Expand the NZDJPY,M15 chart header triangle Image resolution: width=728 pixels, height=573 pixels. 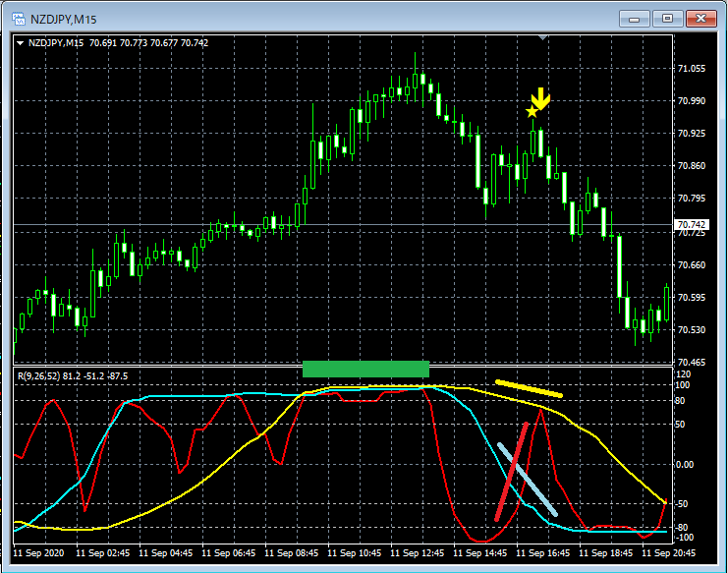[20, 43]
